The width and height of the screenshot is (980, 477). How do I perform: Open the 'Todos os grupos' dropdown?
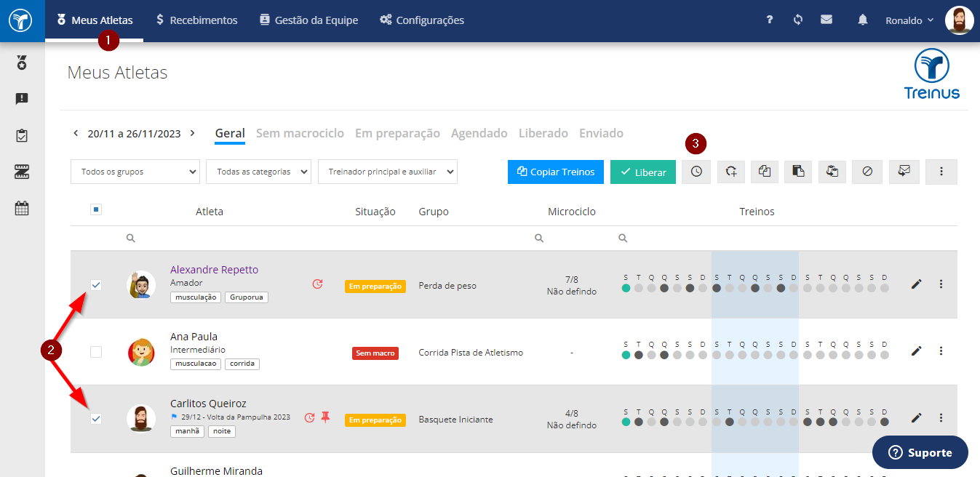coord(135,172)
